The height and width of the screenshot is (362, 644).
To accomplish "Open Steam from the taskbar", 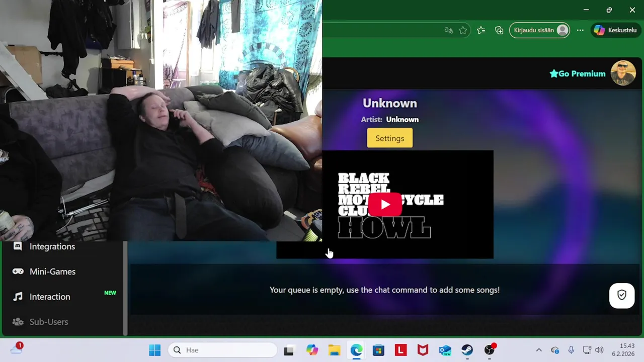I will click(467, 350).
